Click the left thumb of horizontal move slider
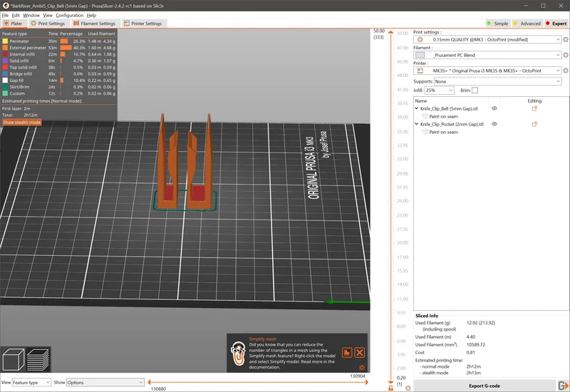Viewport: 570px width, 392px height. point(150,382)
